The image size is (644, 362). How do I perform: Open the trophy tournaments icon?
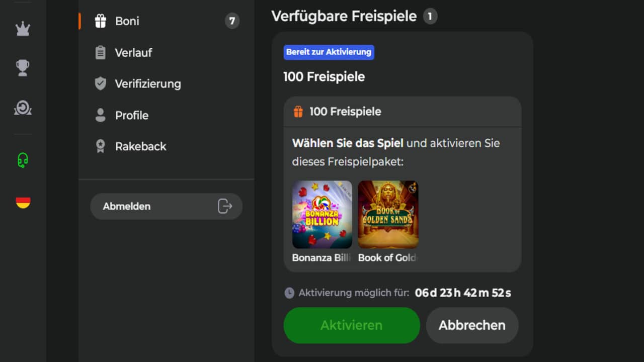tap(23, 68)
